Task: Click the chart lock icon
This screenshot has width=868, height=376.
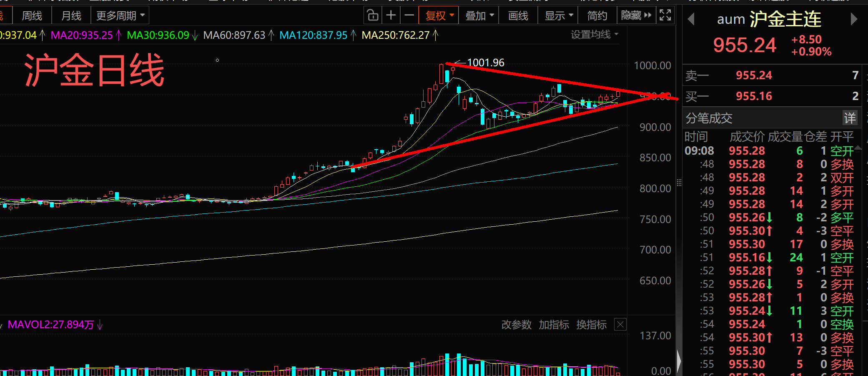Action: coord(372,16)
